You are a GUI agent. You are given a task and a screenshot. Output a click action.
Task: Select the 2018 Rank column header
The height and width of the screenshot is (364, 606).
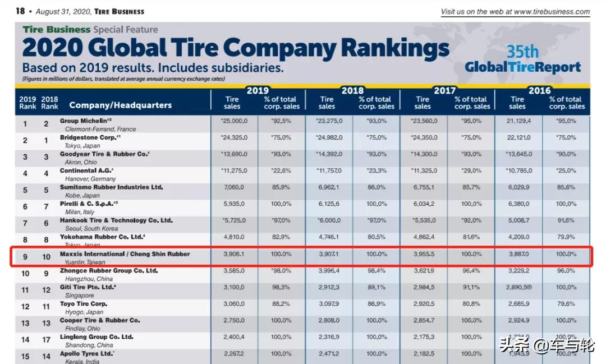49,103
